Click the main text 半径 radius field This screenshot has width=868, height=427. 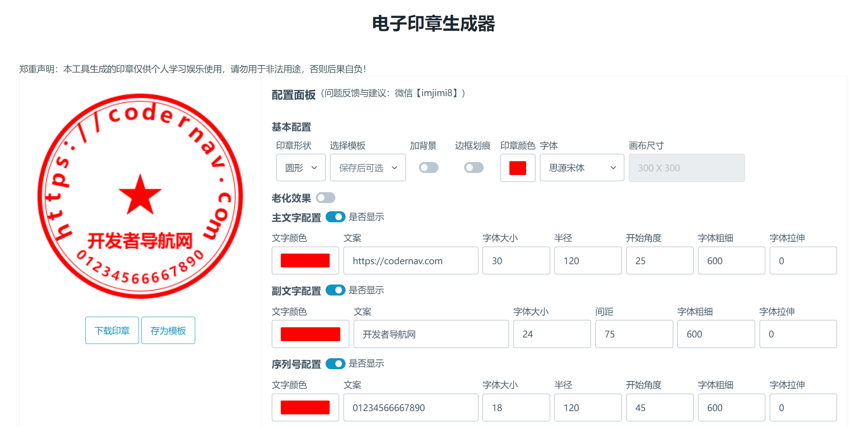[x=588, y=261]
